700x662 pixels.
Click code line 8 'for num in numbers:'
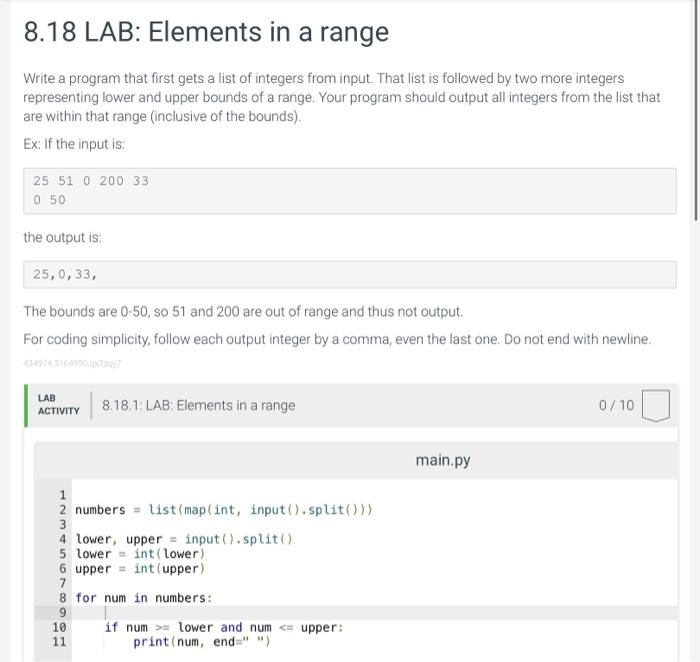[x=144, y=598]
